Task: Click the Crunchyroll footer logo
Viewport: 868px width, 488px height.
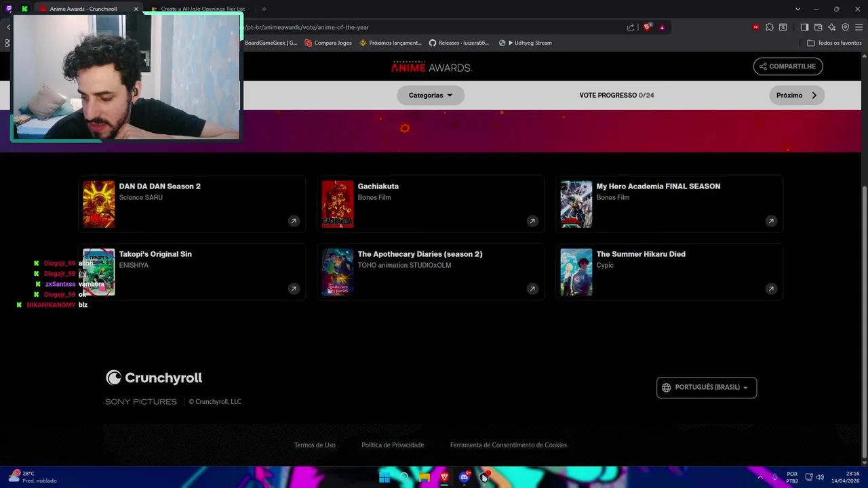Action: [154, 378]
